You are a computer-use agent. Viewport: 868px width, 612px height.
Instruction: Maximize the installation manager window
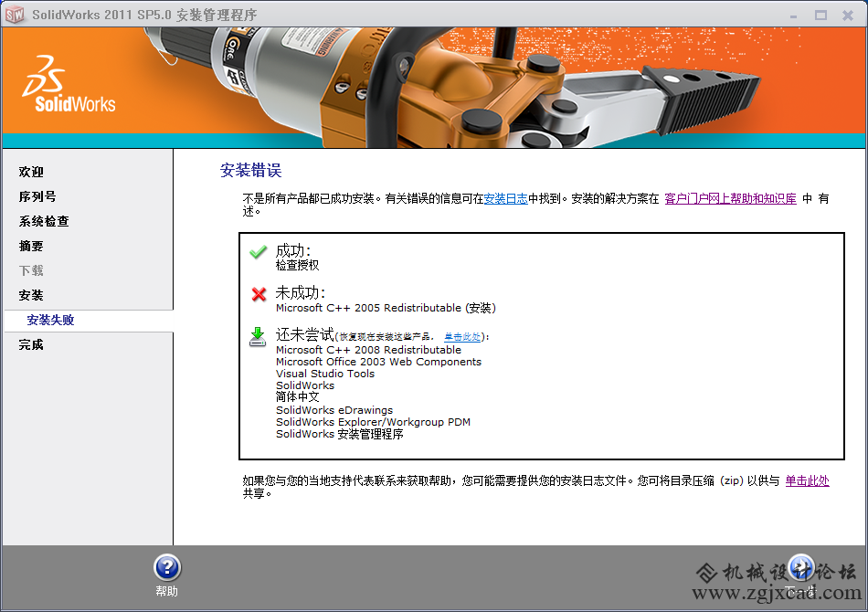click(821, 15)
